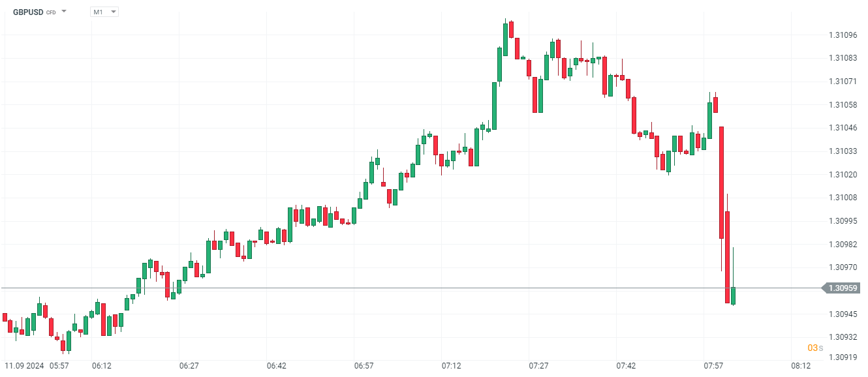
Task: Select the 07:12 time axis label
Action: tap(452, 367)
